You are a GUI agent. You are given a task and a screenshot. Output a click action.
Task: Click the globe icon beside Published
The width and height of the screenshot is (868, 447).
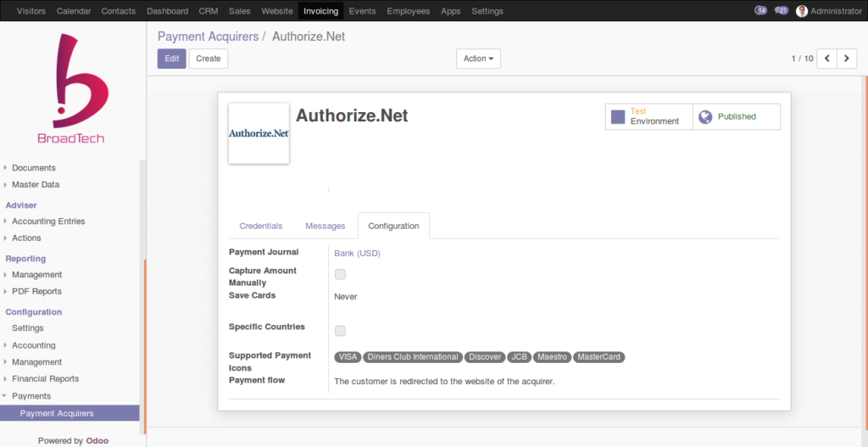click(x=704, y=116)
